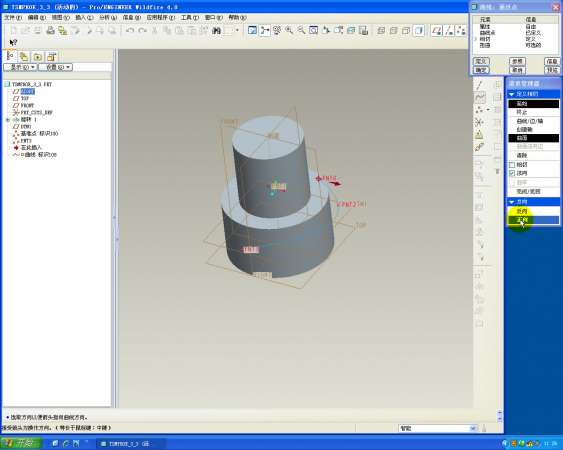Collapse the 方向 section in the menu manager
Image resolution: width=563 pixels, height=450 pixels.
pos(512,202)
